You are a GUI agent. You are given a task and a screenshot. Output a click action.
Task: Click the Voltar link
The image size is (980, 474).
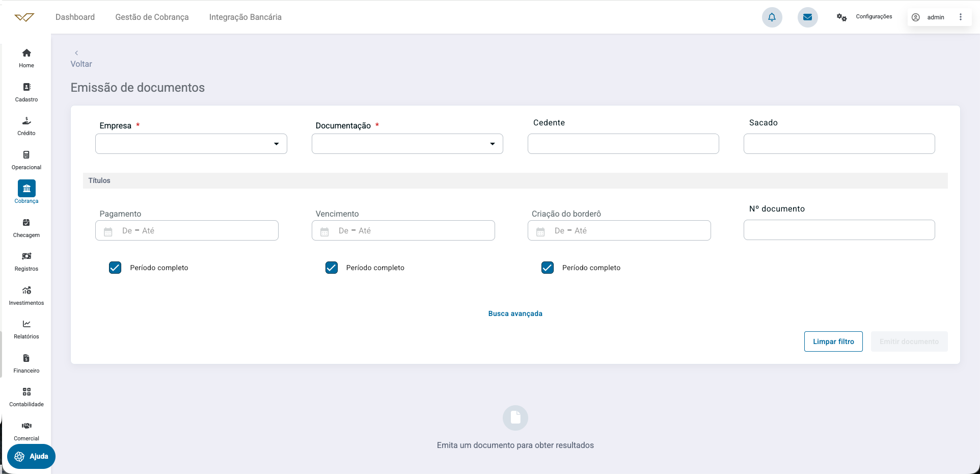click(81, 64)
